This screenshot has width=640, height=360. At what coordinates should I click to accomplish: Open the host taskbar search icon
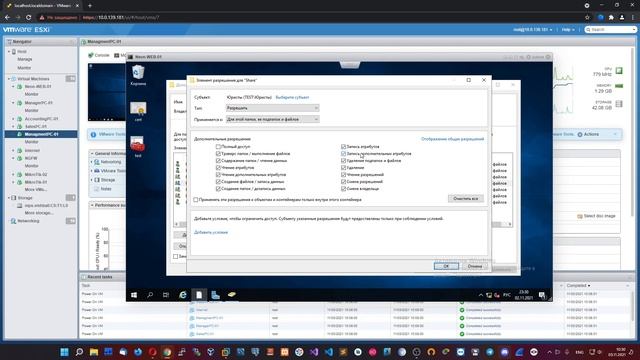pyautogui.click(x=79, y=352)
